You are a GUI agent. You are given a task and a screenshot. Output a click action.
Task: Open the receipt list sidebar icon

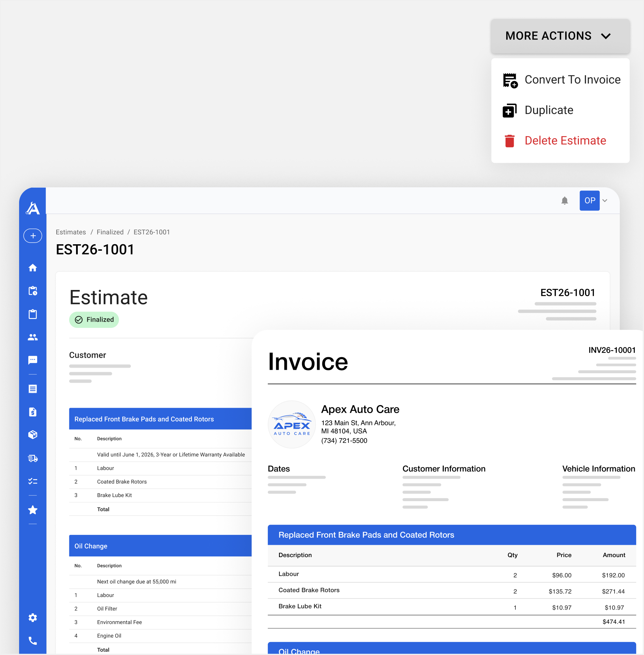pyautogui.click(x=33, y=389)
